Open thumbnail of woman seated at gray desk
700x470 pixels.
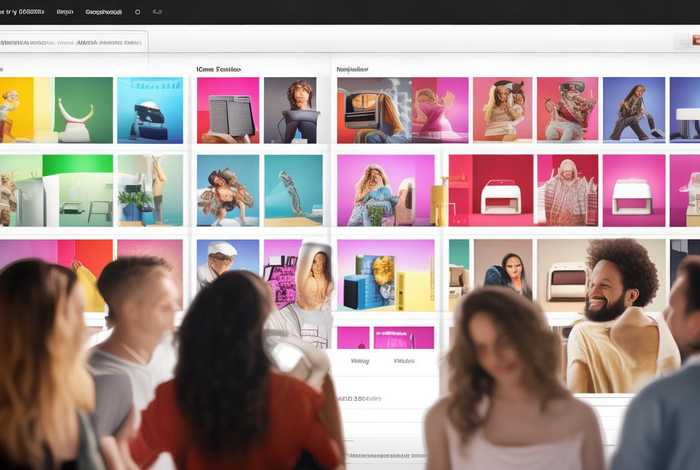point(291,110)
